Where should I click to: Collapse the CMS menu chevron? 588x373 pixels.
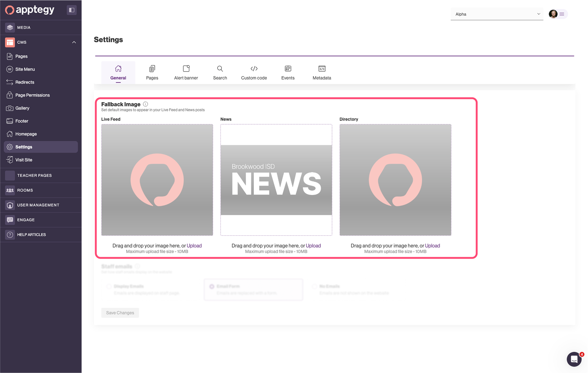click(74, 42)
